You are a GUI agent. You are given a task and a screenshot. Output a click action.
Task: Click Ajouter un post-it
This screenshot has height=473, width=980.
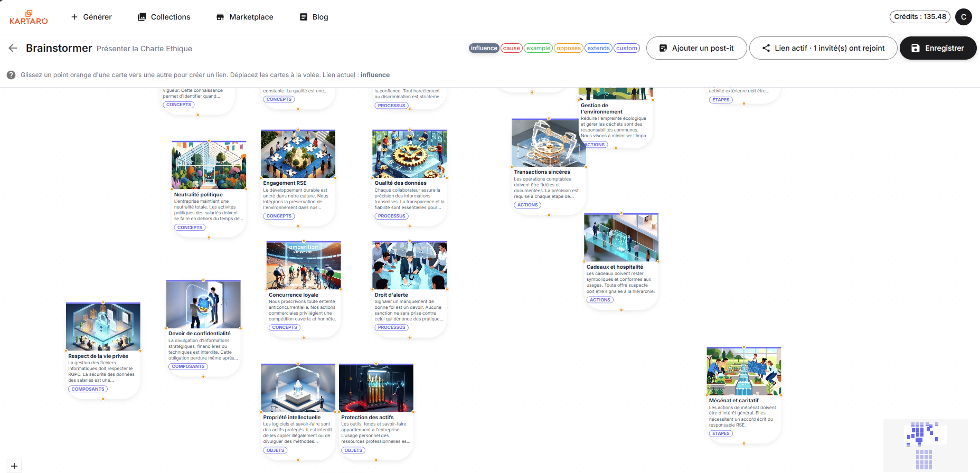tap(696, 48)
